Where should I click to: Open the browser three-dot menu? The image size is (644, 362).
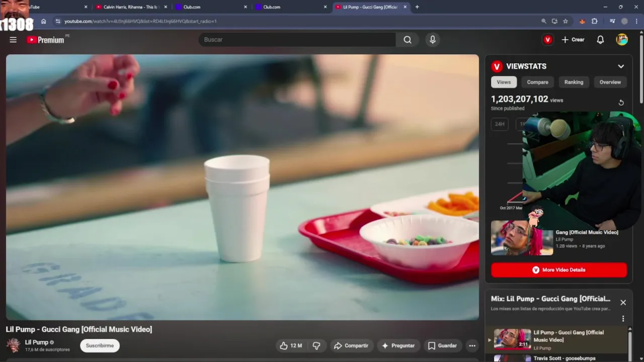(636, 21)
